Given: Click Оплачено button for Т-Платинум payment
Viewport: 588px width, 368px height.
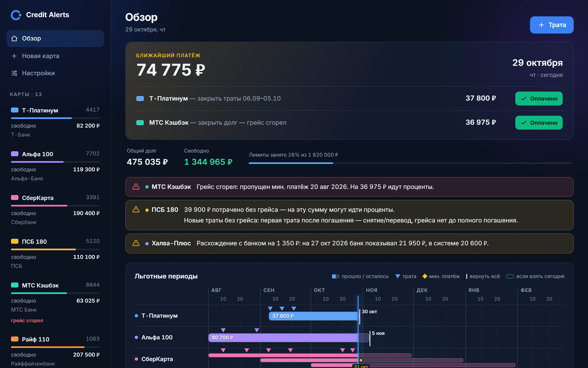Looking at the screenshot, I should (539, 99).
